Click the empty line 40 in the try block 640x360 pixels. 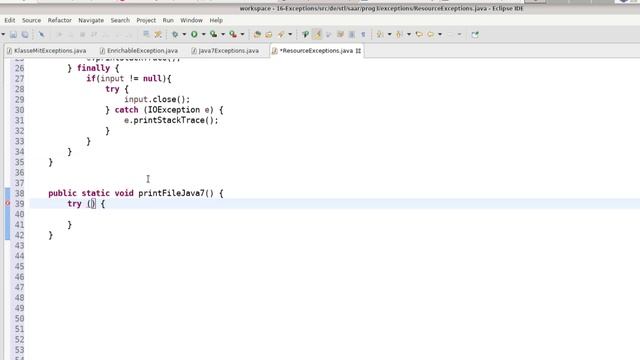coord(335,214)
